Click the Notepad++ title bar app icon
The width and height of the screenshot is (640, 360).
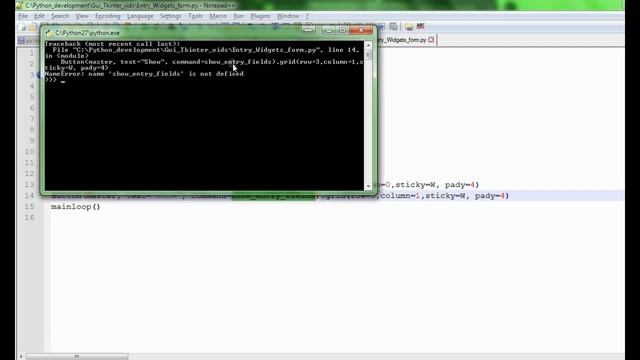(x=19, y=5)
